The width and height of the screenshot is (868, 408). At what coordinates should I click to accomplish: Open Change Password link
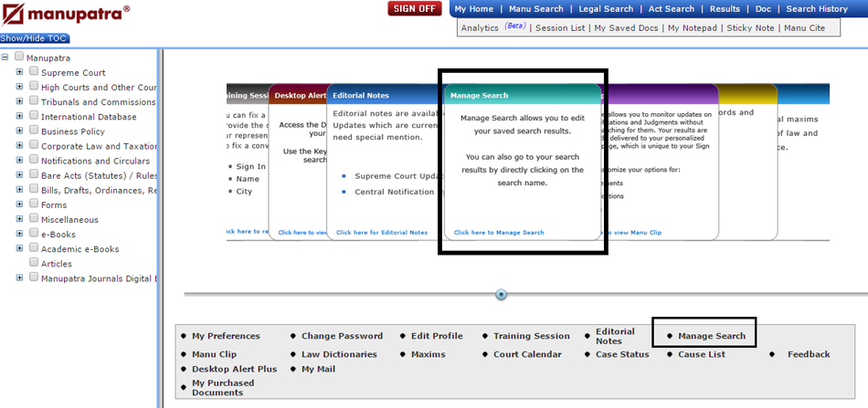point(342,336)
